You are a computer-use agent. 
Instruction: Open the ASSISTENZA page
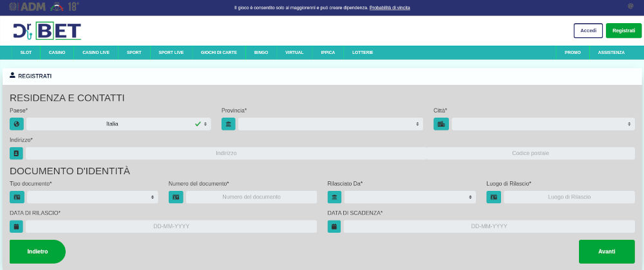point(611,53)
